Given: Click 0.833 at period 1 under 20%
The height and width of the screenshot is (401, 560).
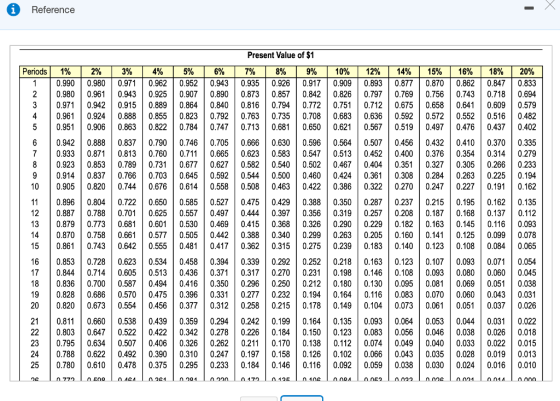Looking at the screenshot, I should pos(527,84).
